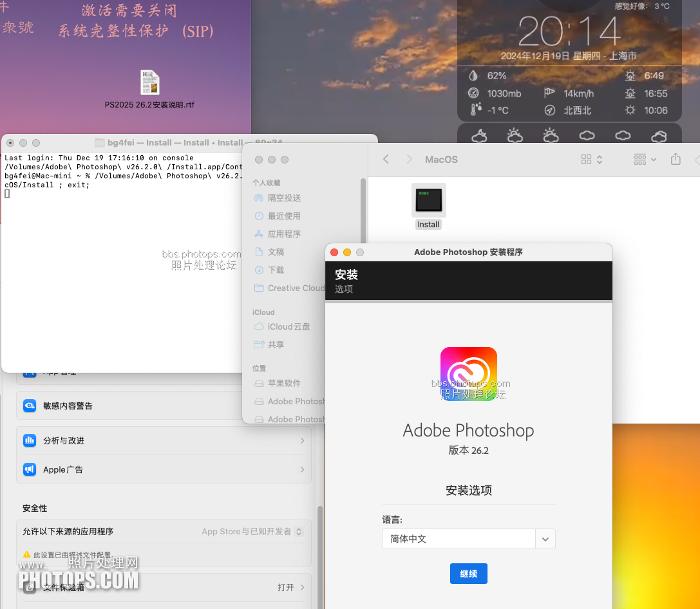Expand 分析与改进 row chevron
Viewport: 700px width, 609px height.
(302, 441)
